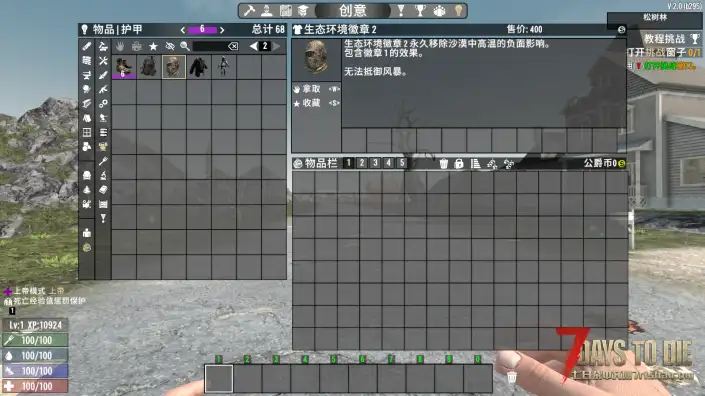Select the crossed tools category icon
705x396 pixels.
(x=103, y=60)
